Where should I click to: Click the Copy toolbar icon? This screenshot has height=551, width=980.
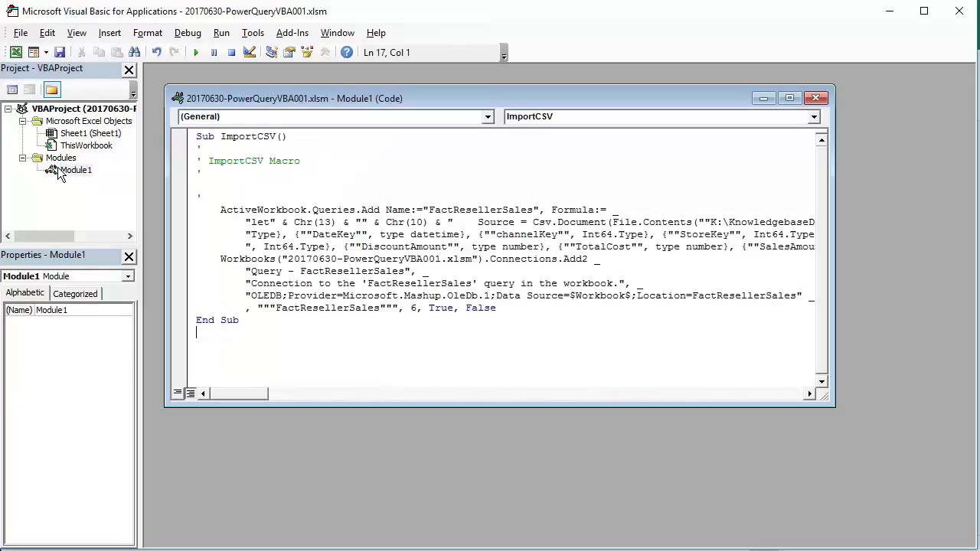99,52
